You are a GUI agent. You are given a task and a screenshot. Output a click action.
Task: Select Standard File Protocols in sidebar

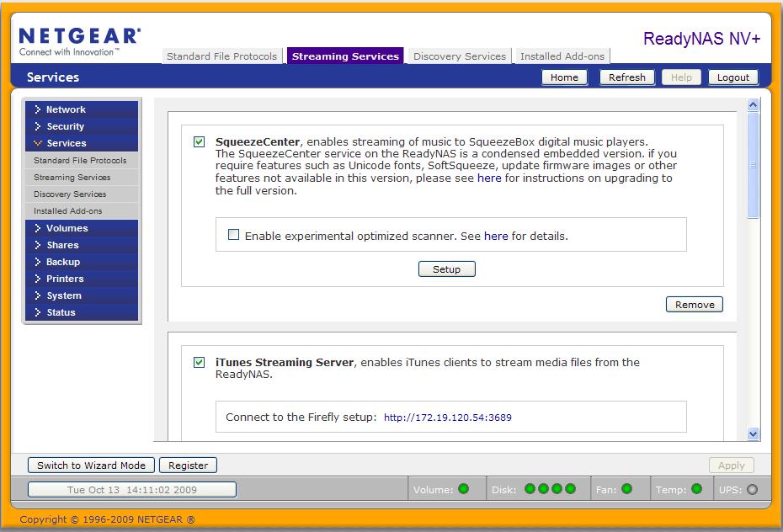pyautogui.click(x=80, y=161)
